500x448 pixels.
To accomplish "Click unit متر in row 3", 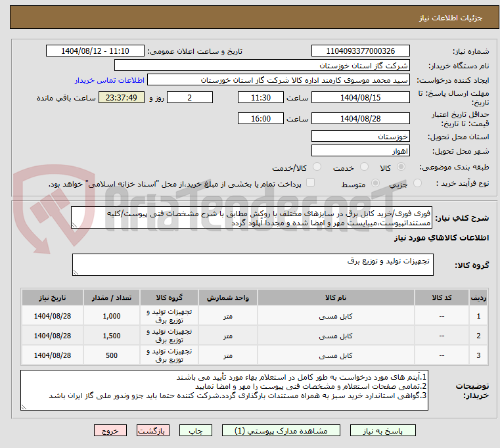I will point(228,356).
